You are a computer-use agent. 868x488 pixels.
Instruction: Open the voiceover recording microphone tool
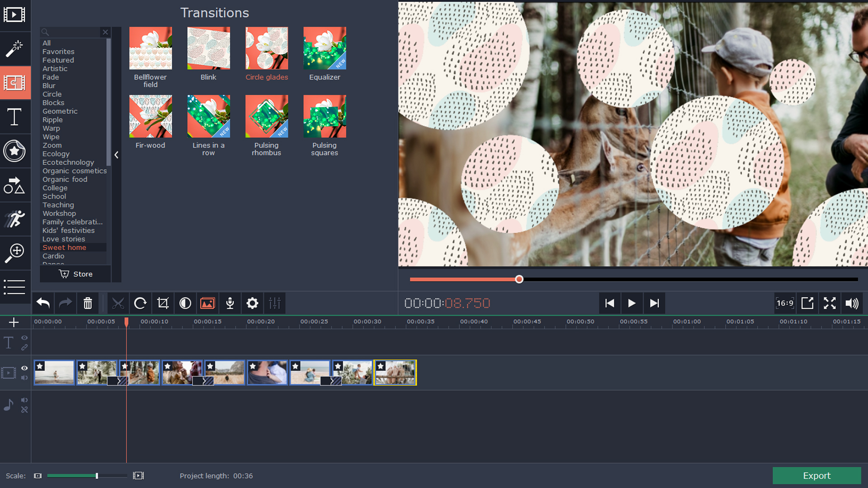(x=230, y=303)
